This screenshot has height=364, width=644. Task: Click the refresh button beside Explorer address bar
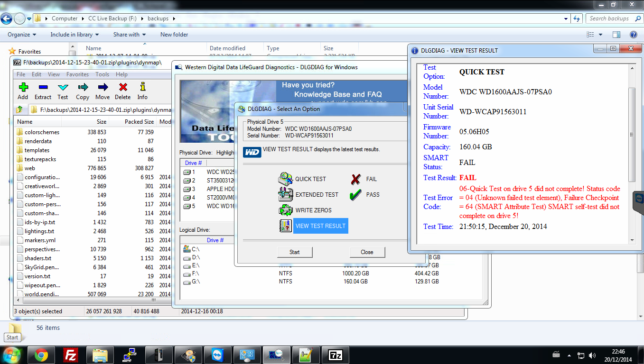tap(577, 18)
